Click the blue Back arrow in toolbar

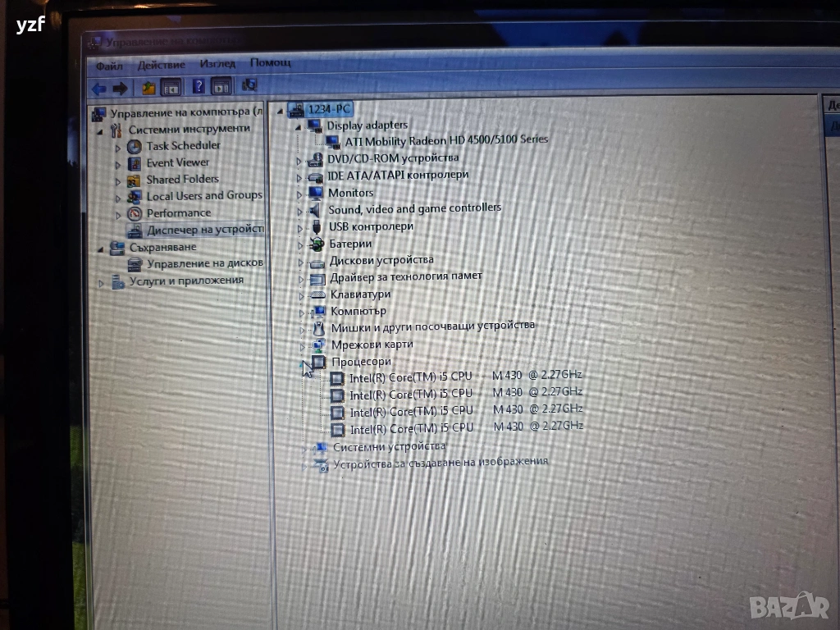99,88
